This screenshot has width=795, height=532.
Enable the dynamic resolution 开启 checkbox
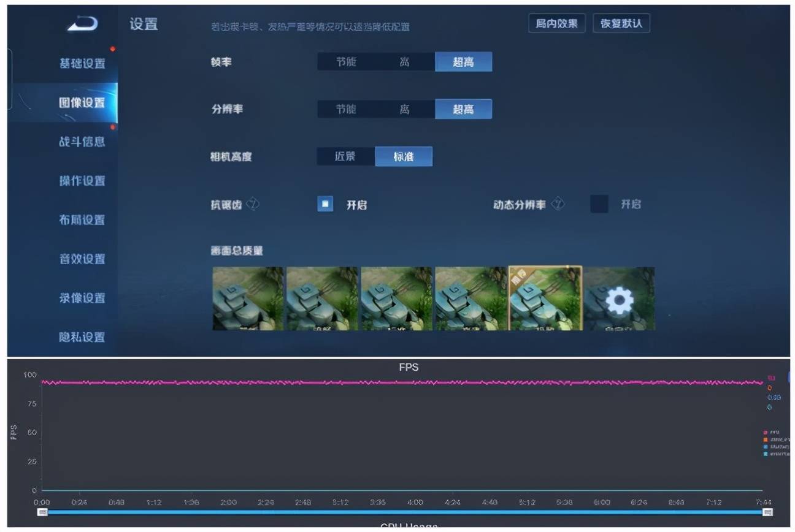coord(599,203)
